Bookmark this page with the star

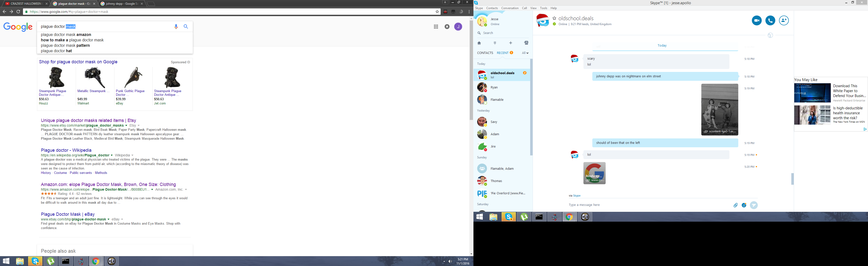[x=437, y=12]
